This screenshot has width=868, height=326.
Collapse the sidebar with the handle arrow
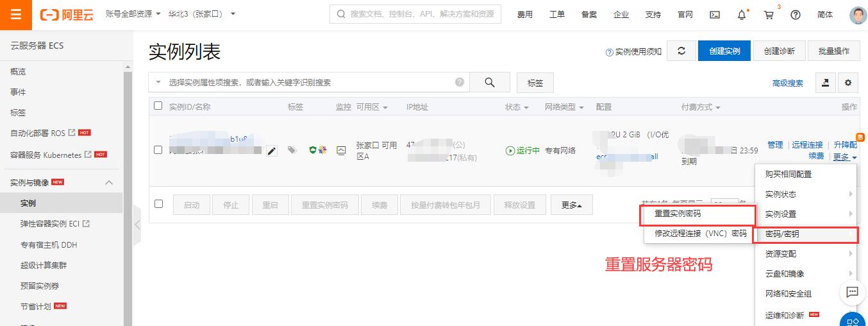click(137, 225)
